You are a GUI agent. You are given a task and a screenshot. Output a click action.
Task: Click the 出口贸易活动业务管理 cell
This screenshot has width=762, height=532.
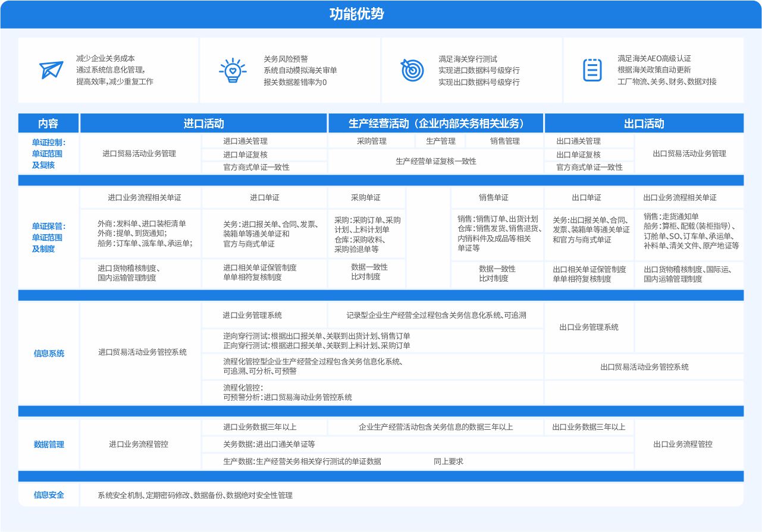[x=689, y=153]
